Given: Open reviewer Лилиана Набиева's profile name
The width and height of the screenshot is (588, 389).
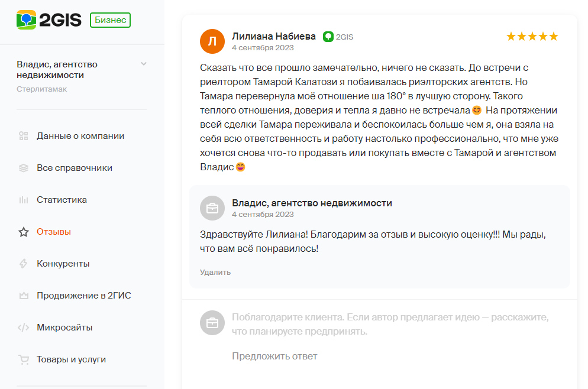Looking at the screenshot, I should click(274, 36).
